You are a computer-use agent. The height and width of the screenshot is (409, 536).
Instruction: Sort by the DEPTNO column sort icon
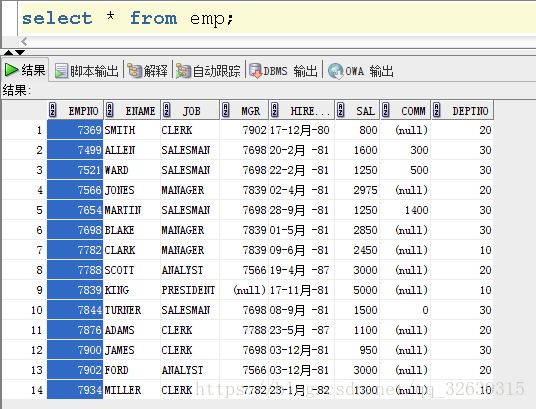coord(436,110)
